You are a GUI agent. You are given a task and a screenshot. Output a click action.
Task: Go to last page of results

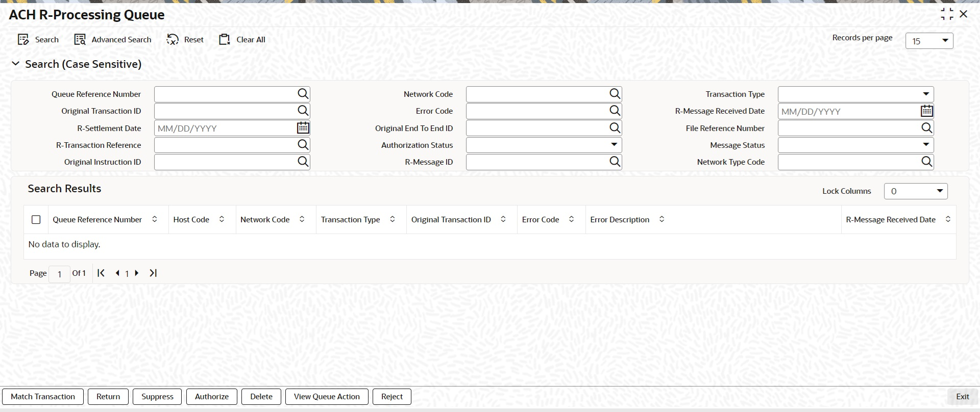click(153, 273)
